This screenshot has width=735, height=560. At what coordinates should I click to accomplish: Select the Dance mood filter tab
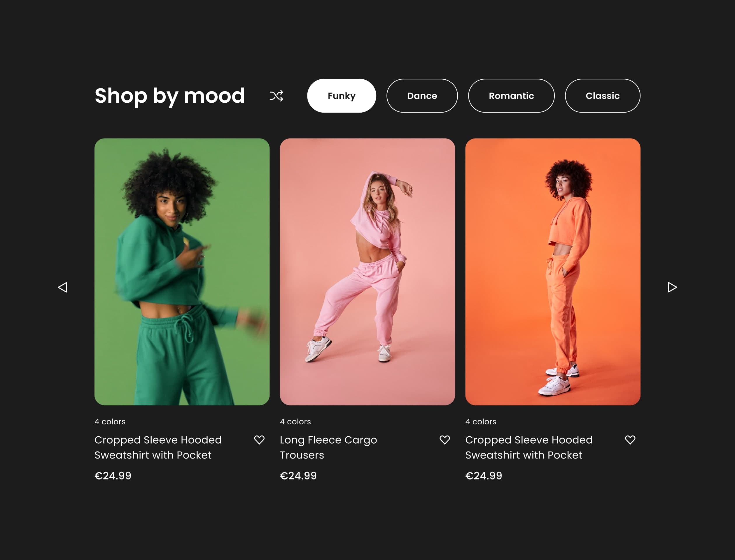pos(421,95)
